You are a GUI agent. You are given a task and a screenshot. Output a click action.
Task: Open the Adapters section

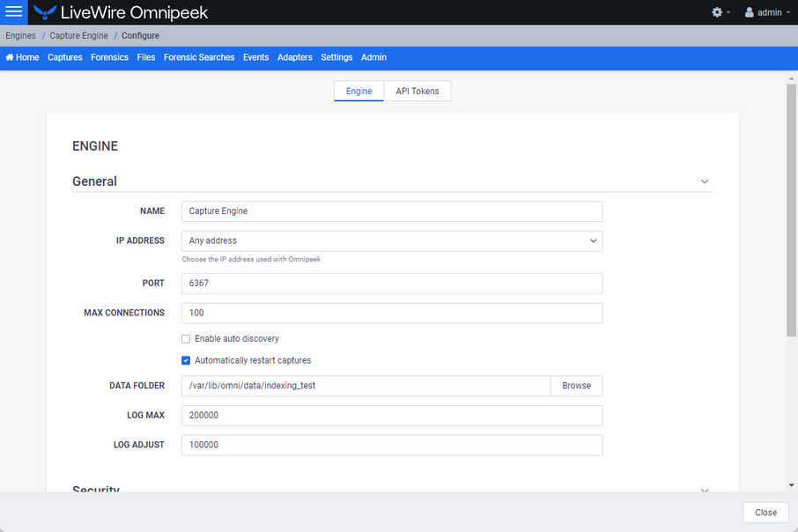[x=295, y=57]
